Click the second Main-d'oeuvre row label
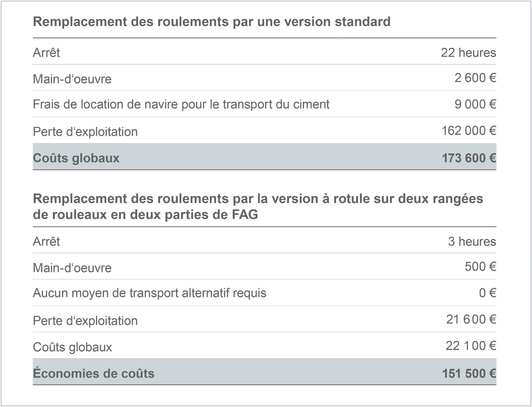This screenshot has width=532, height=407. click(72, 268)
